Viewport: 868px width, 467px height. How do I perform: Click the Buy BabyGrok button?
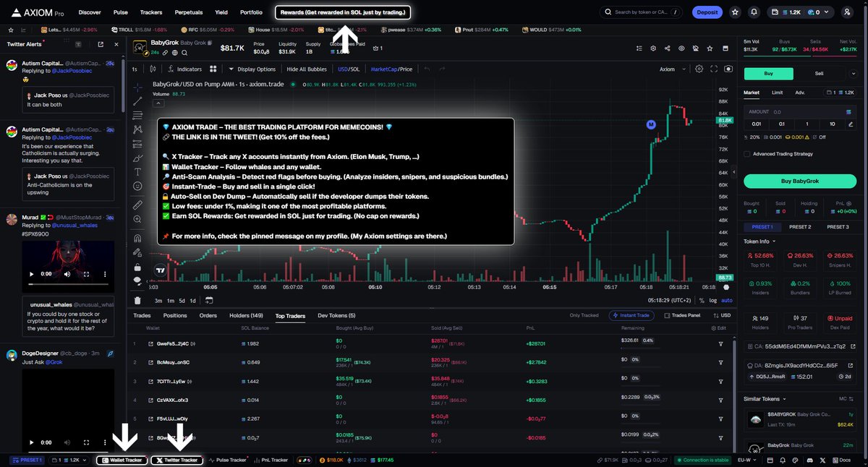(800, 181)
